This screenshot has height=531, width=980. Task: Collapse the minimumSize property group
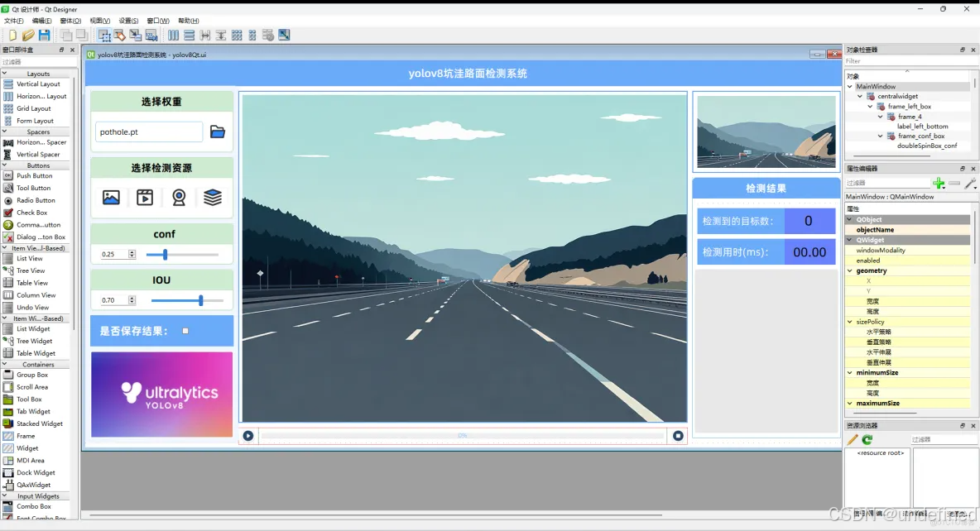(850, 372)
